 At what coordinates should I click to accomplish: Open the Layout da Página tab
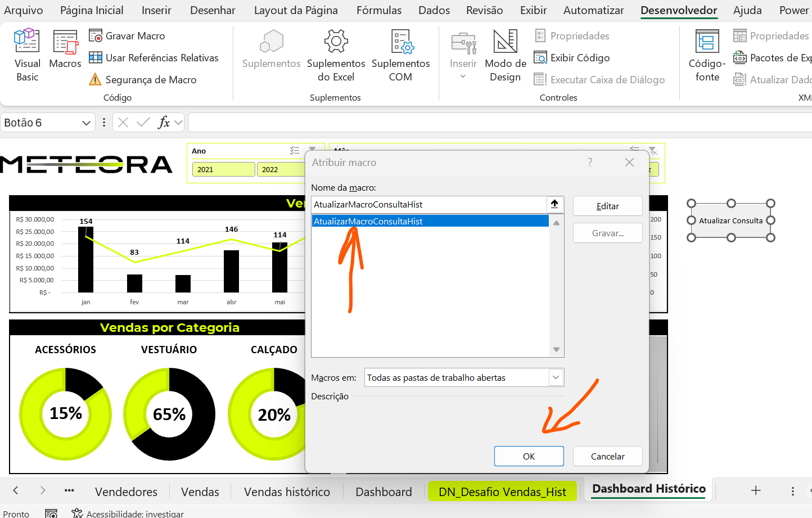tap(296, 10)
